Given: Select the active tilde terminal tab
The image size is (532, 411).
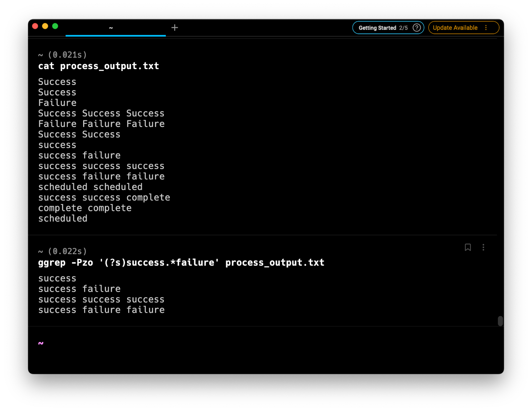Looking at the screenshot, I should (x=111, y=28).
